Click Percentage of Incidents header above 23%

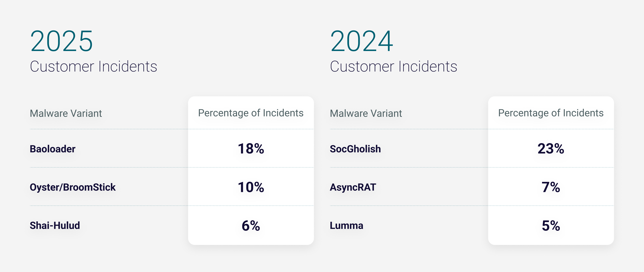551,113
